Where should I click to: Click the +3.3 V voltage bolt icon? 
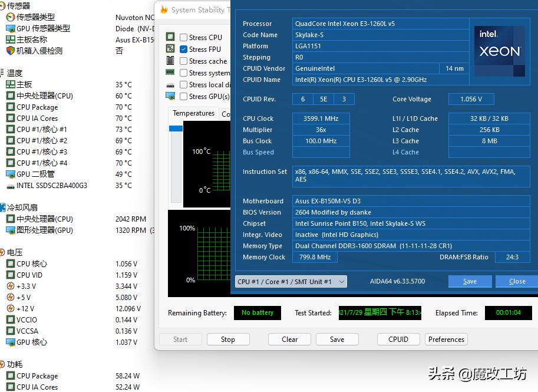click(11, 286)
